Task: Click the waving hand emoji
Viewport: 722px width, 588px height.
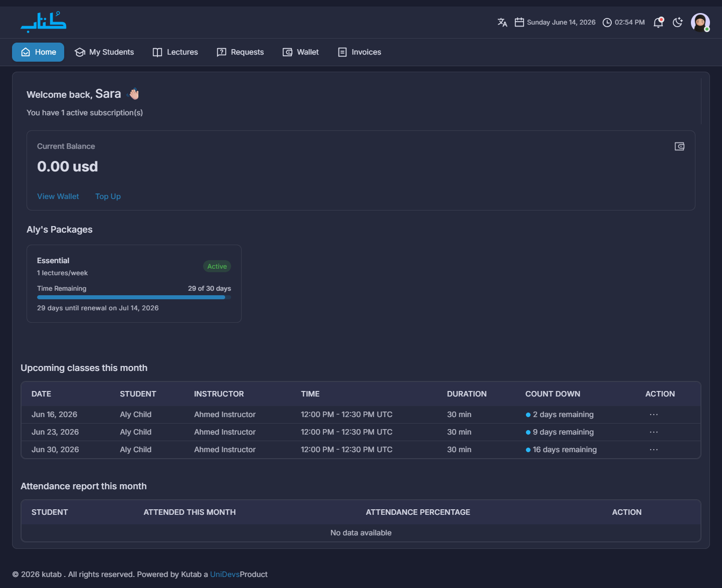Action: coord(134,94)
